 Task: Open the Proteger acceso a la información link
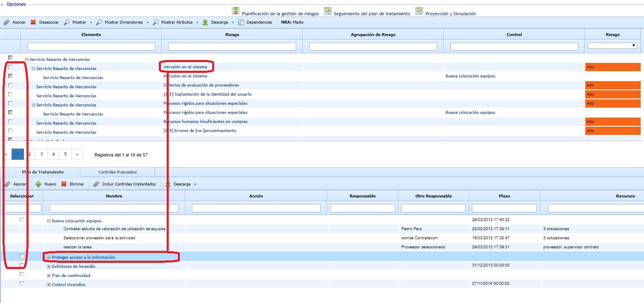(84, 257)
